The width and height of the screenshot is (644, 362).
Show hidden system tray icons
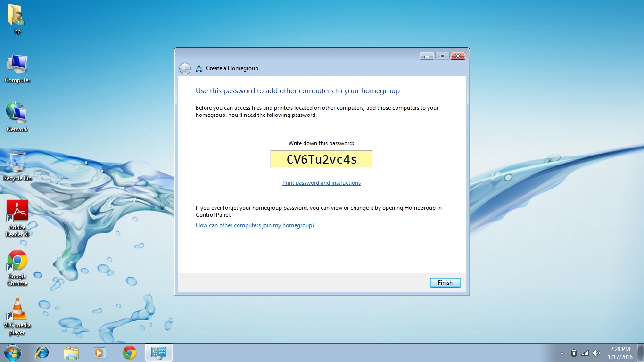[562, 353]
